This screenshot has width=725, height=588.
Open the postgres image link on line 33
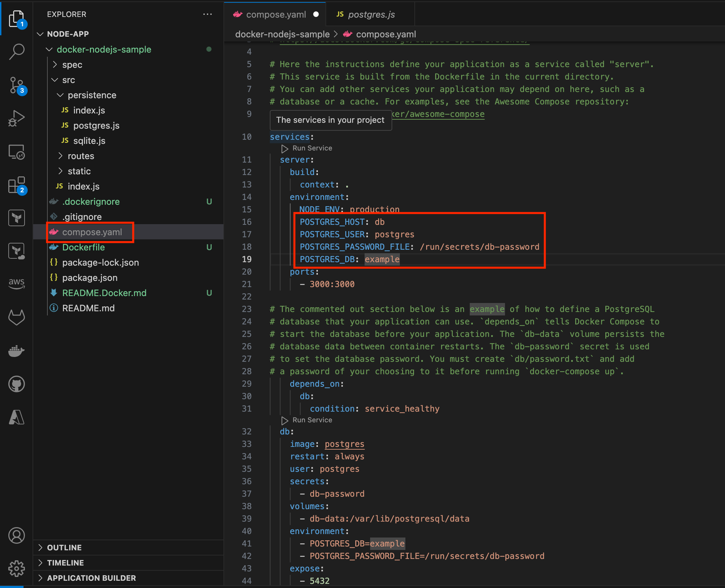(x=345, y=444)
